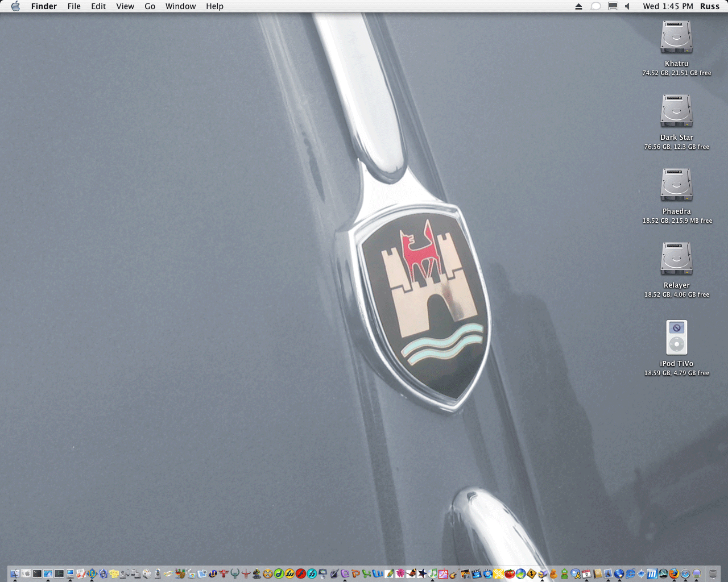The height and width of the screenshot is (582, 728).
Task: Launch Stickies from the Dock
Action: 114,573
